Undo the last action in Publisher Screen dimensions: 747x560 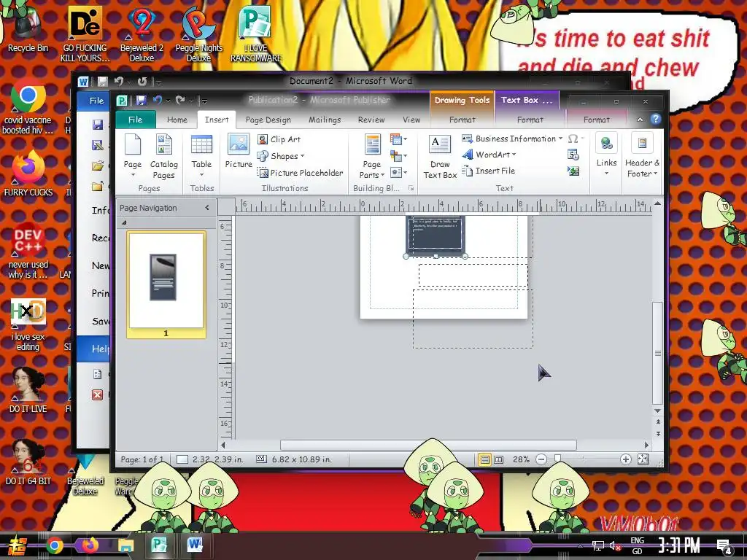[x=158, y=101]
